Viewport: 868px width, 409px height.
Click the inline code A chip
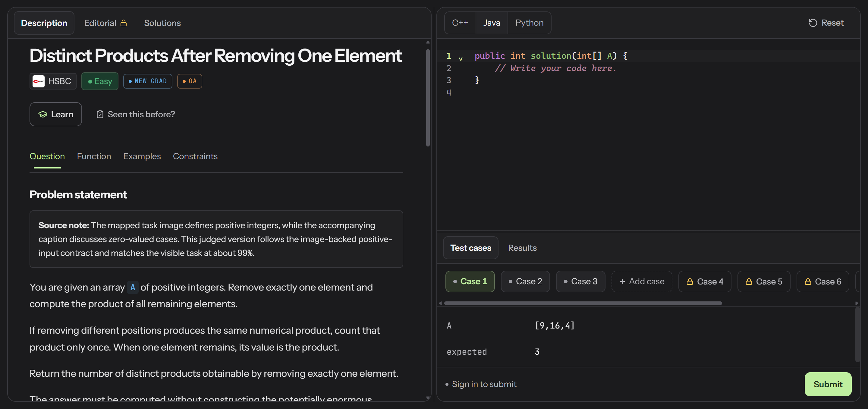click(133, 287)
